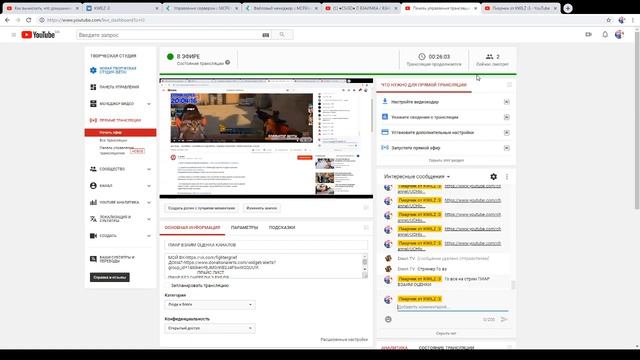Send the chat message with arrow icon
The image size is (640, 360).
point(504,319)
